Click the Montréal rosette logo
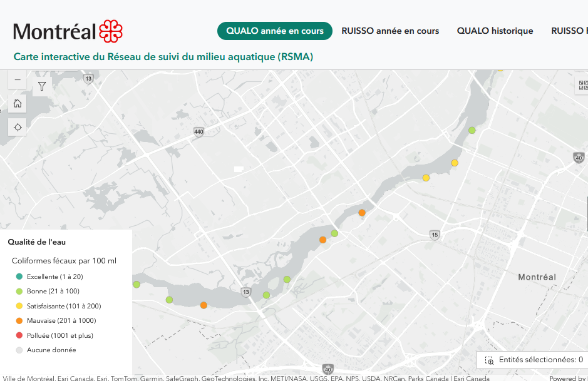Image resolution: width=588 pixels, height=381 pixels. (x=111, y=31)
